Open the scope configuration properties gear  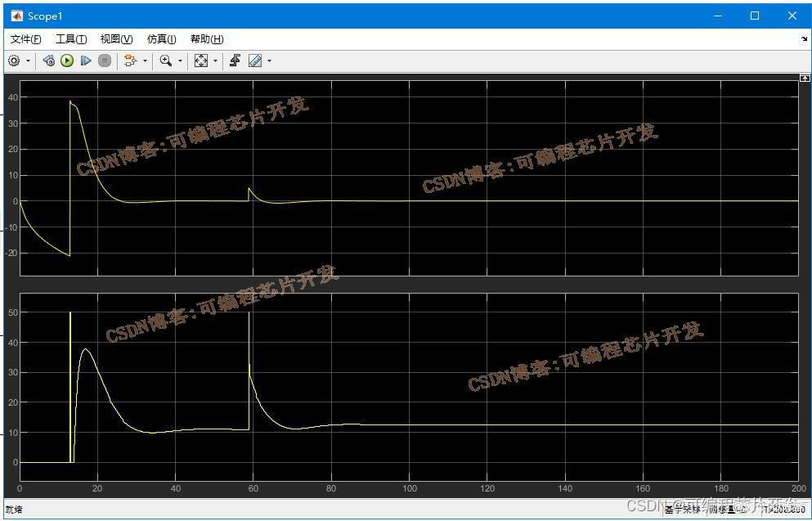(14, 61)
